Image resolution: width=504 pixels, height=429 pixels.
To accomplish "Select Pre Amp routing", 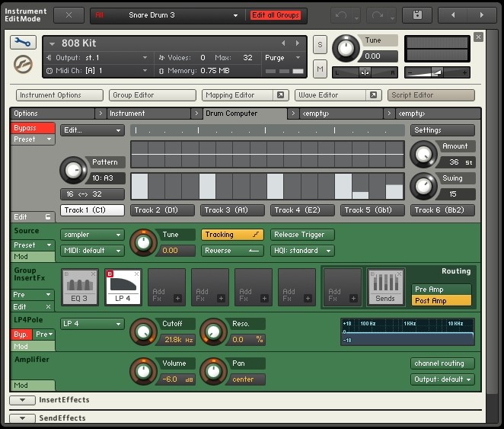I will coord(442,290).
